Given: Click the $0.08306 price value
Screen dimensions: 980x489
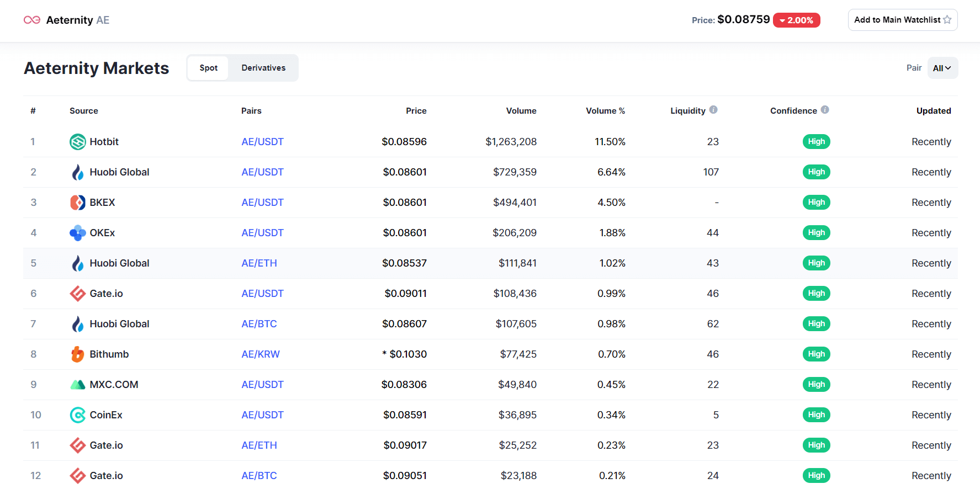Looking at the screenshot, I should click(x=404, y=385).
